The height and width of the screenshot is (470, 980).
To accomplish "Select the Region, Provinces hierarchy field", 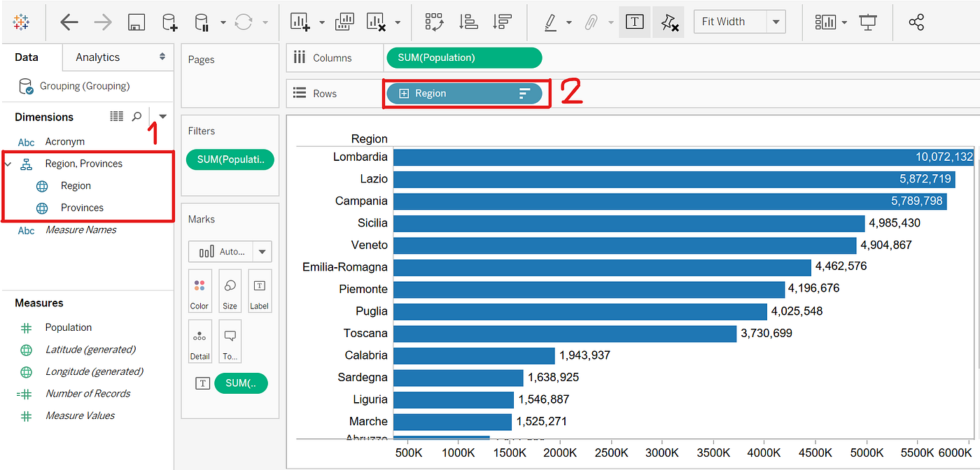I will (83, 164).
